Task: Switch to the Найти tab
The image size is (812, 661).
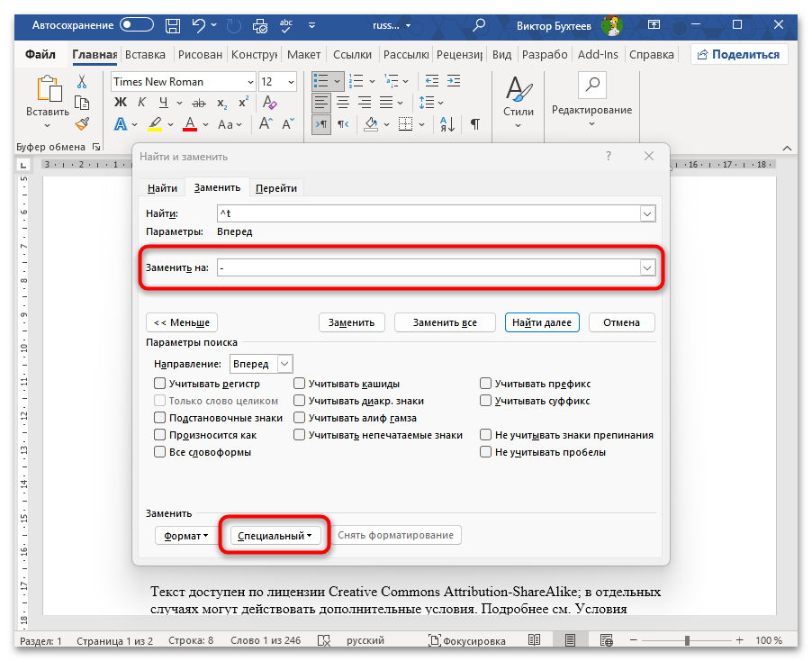Action: (163, 188)
